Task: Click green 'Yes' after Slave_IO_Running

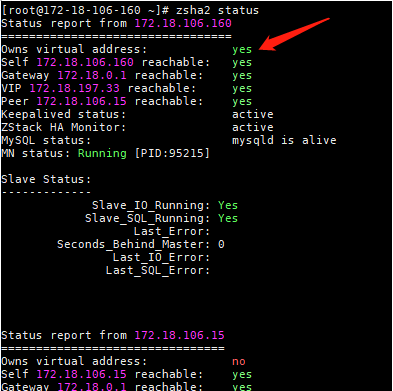Action: click(x=228, y=205)
